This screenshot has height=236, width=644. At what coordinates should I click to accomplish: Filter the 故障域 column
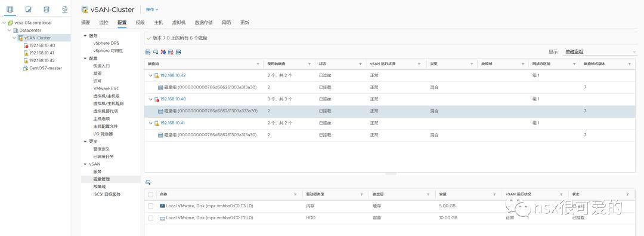524,65
